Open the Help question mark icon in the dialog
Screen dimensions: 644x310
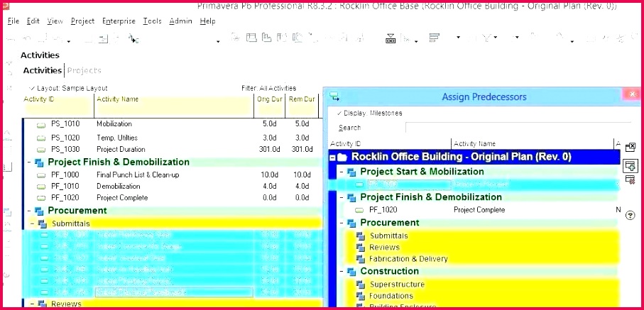click(x=630, y=215)
